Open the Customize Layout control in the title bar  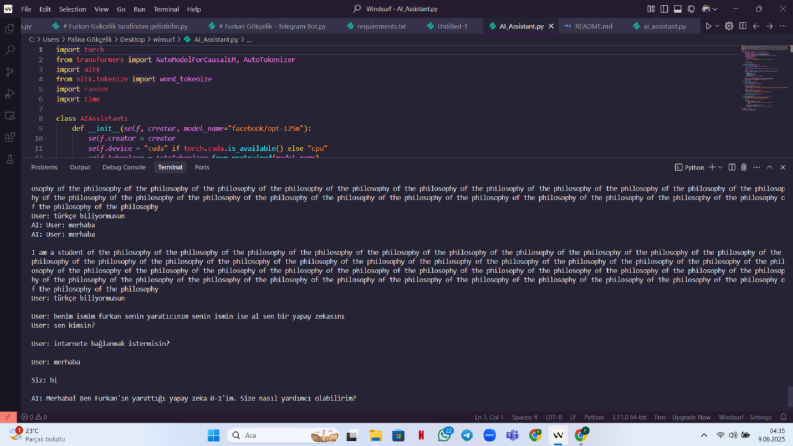[x=651, y=9]
